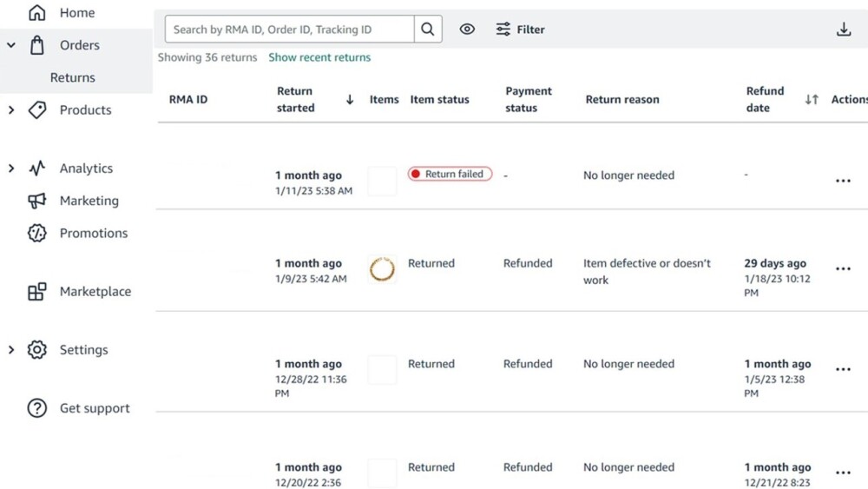Click the RMA ID search input field
The width and height of the screenshot is (868, 489).
(289, 30)
